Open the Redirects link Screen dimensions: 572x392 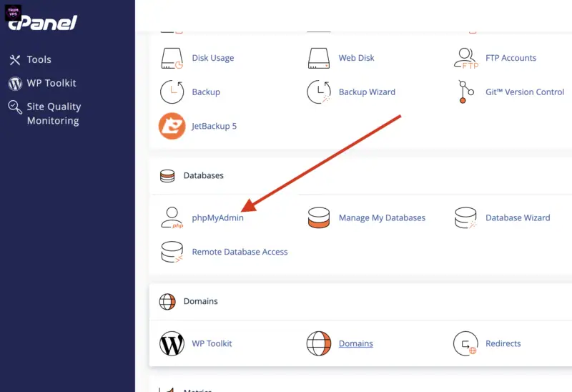pos(503,344)
